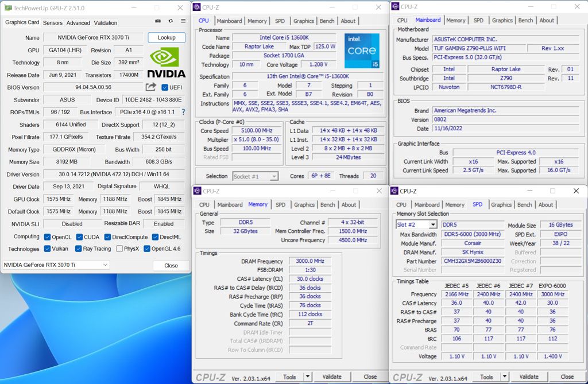Open CPU tab in the CPU-Z Motherboard window
Image resolution: width=588 pixels, height=384 pixels.
(402, 20)
